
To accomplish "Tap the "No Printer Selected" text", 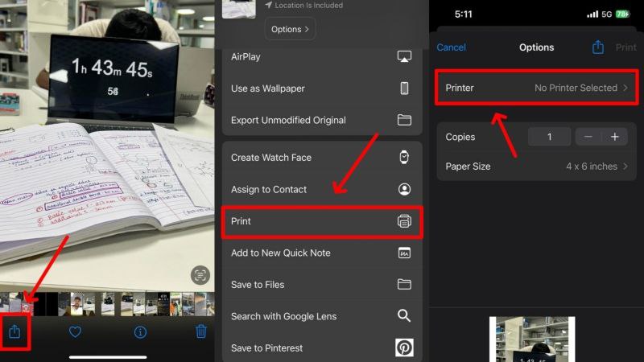I will (x=576, y=88).
